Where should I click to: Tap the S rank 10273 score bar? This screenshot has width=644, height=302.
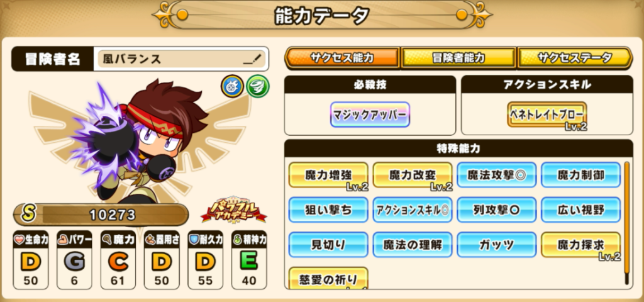tap(101, 215)
